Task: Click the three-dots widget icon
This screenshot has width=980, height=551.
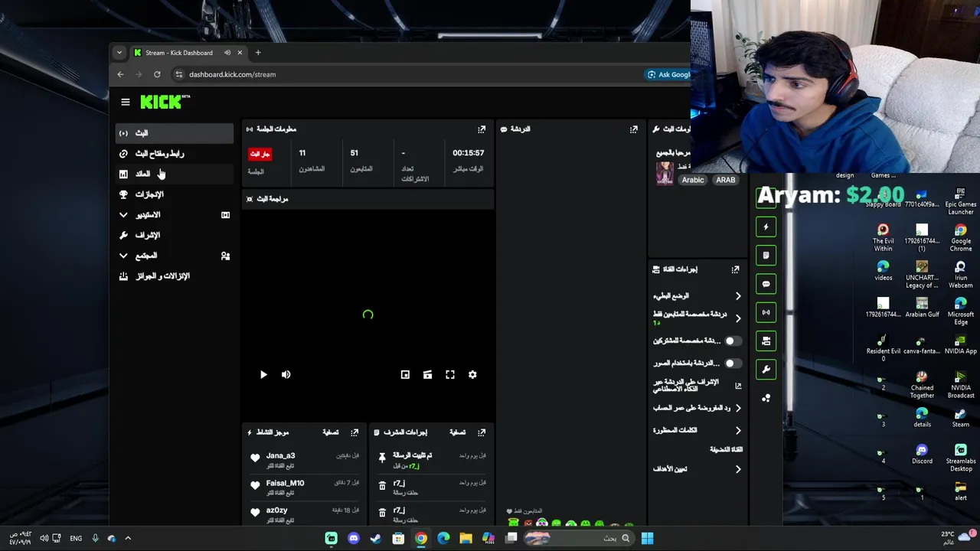Action: pyautogui.click(x=766, y=398)
